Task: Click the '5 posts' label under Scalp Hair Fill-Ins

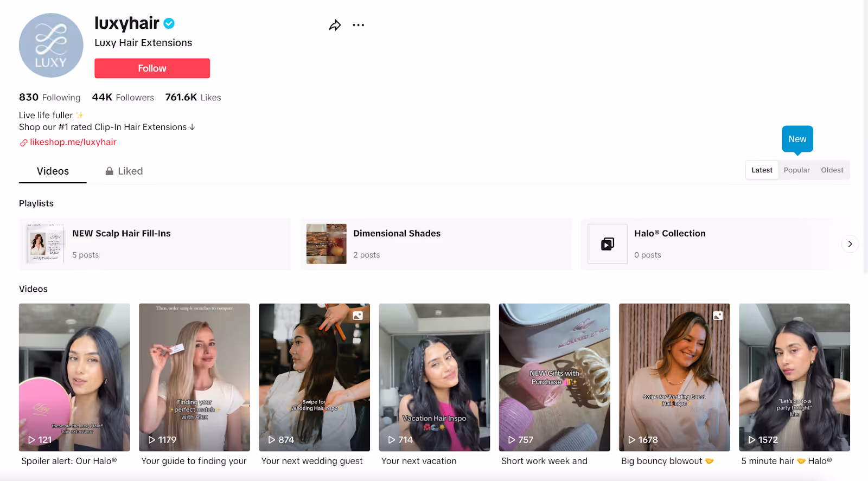Action: [86, 255]
